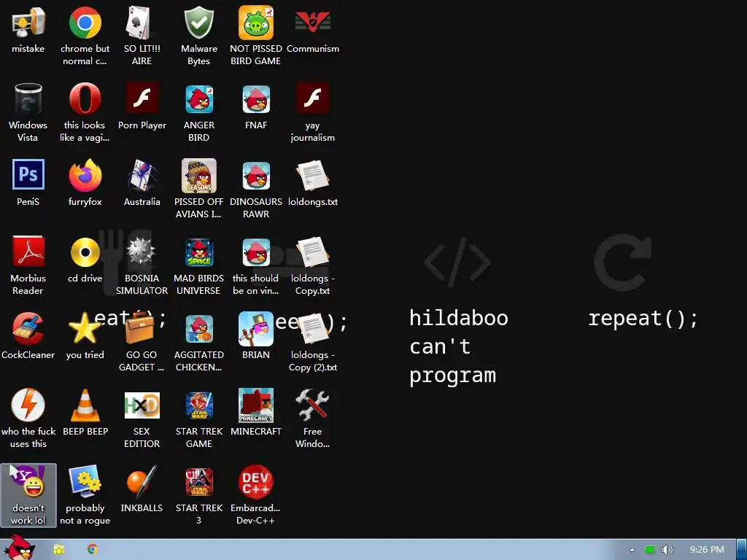Select the orange lightning bolt disc icon
747x560 pixels.
click(x=28, y=405)
